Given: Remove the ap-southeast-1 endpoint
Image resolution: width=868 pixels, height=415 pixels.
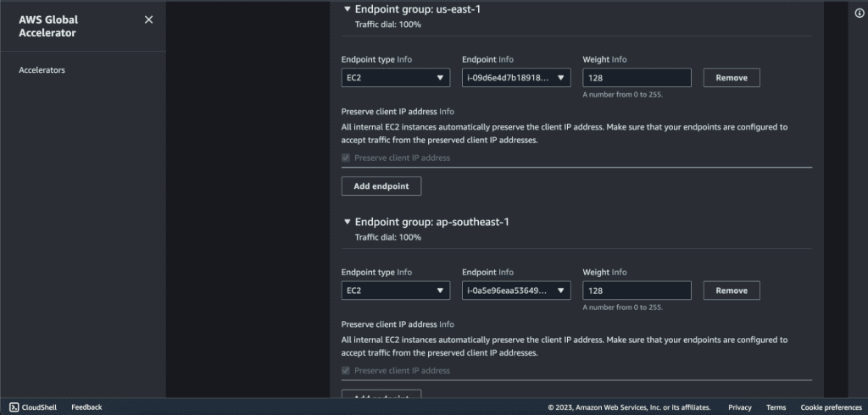Looking at the screenshot, I should point(732,290).
